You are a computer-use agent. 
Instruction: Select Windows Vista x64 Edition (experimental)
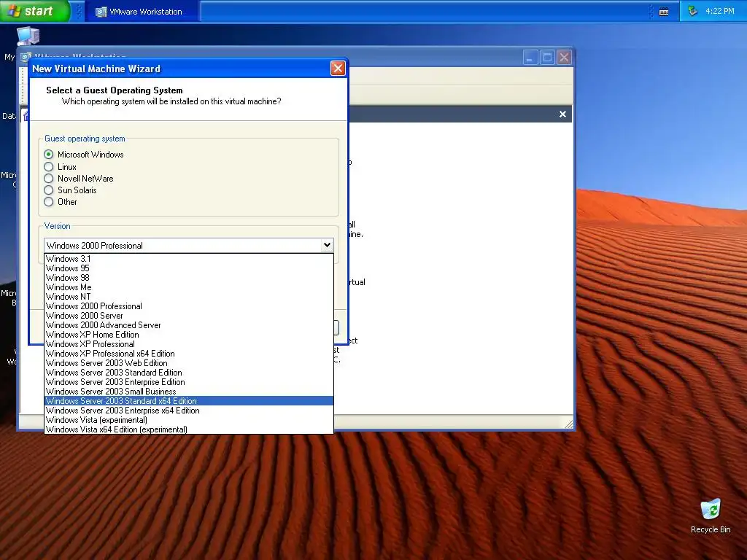coord(189,429)
